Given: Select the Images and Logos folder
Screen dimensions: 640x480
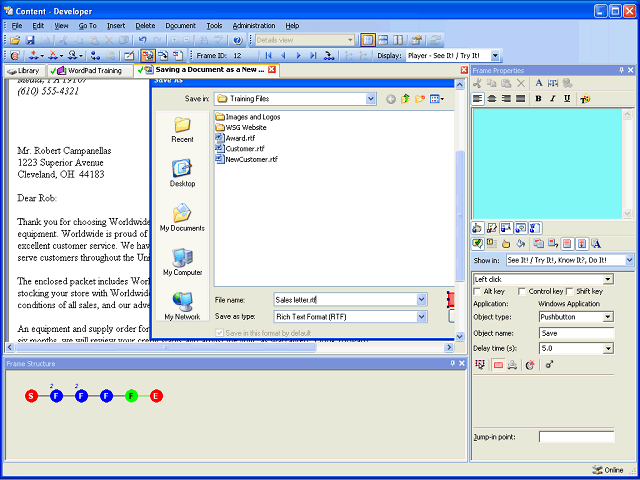Looking at the screenshot, I should [x=248, y=117].
